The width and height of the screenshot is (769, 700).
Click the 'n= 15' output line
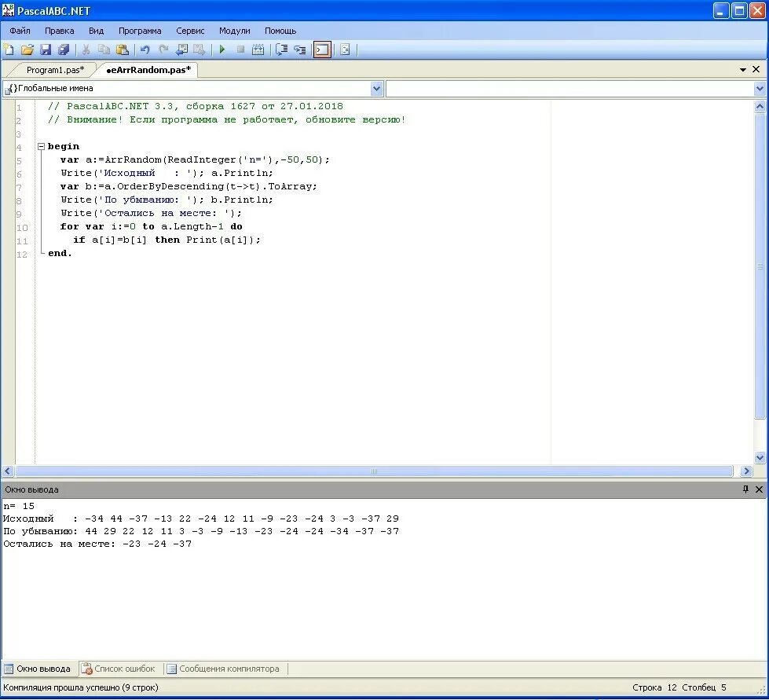click(19, 506)
